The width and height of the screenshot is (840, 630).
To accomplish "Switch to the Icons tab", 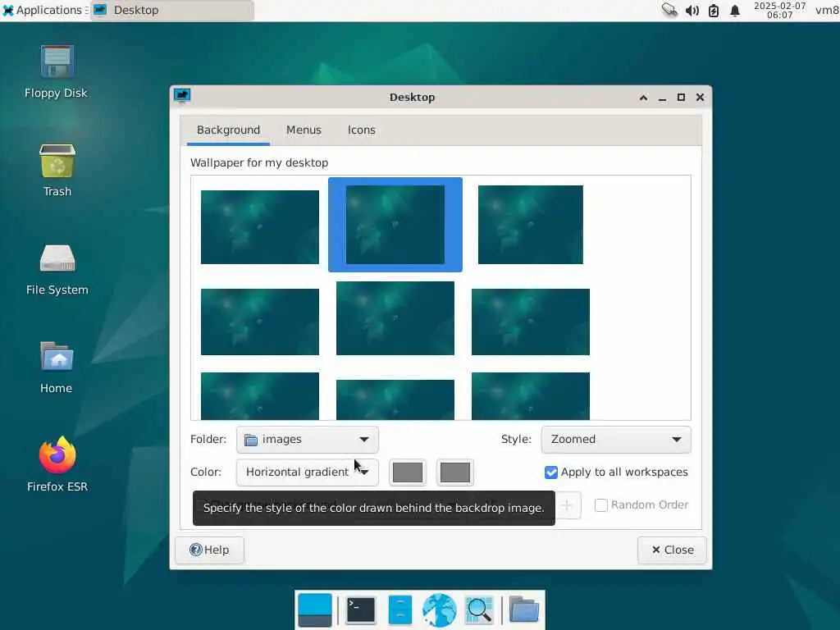I will click(x=362, y=130).
